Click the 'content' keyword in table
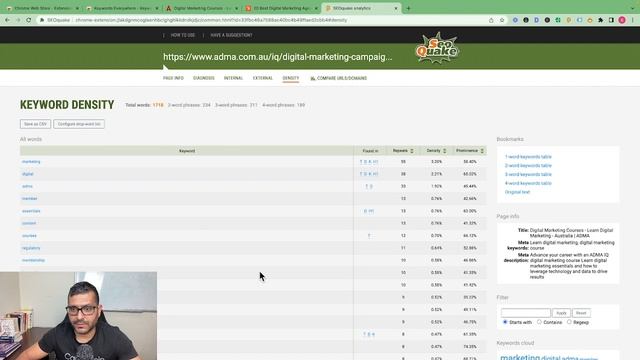The width and height of the screenshot is (640, 360). pyautogui.click(x=29, y=223)
